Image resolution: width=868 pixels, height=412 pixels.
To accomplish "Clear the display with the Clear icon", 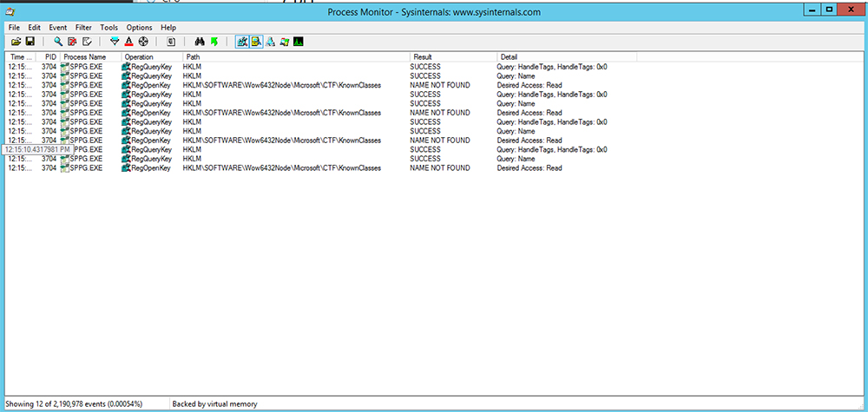I will [x=87, y=42].
